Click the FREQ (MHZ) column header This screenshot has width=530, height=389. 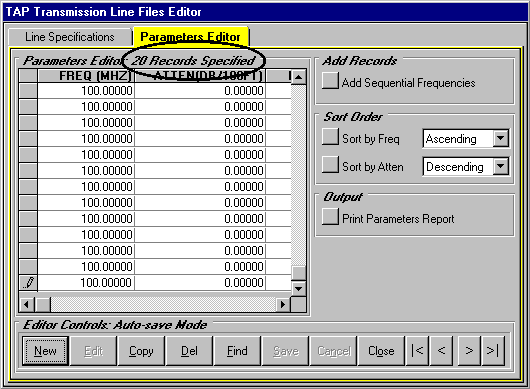(x=86, y=76)
